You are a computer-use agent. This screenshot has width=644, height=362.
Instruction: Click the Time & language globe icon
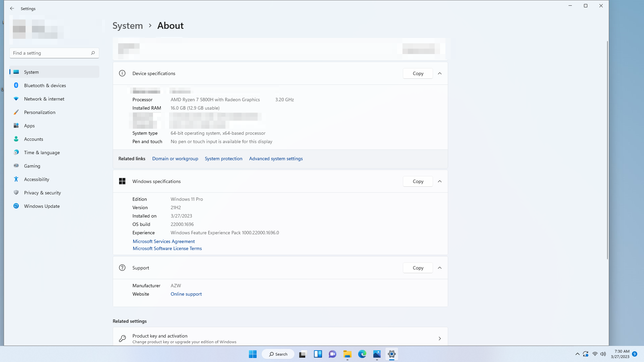tap(16, 153)
